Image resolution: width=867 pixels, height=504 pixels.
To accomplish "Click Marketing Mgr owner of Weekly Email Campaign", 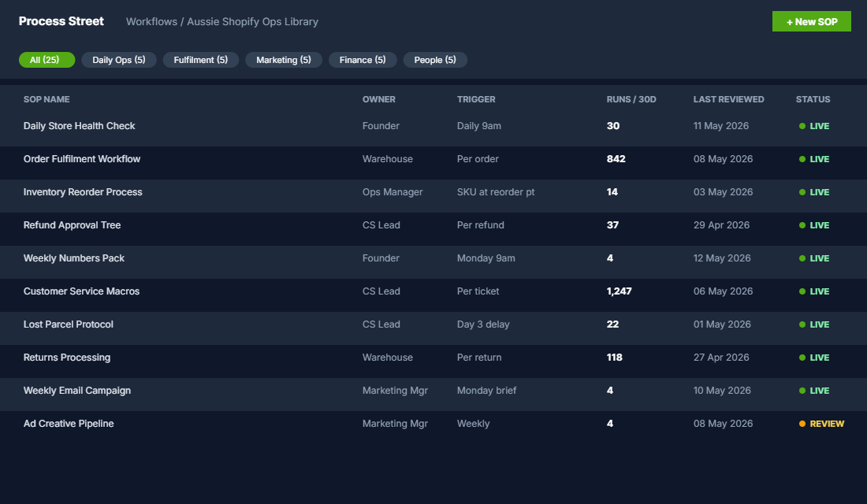I will [x=396, y=391].
